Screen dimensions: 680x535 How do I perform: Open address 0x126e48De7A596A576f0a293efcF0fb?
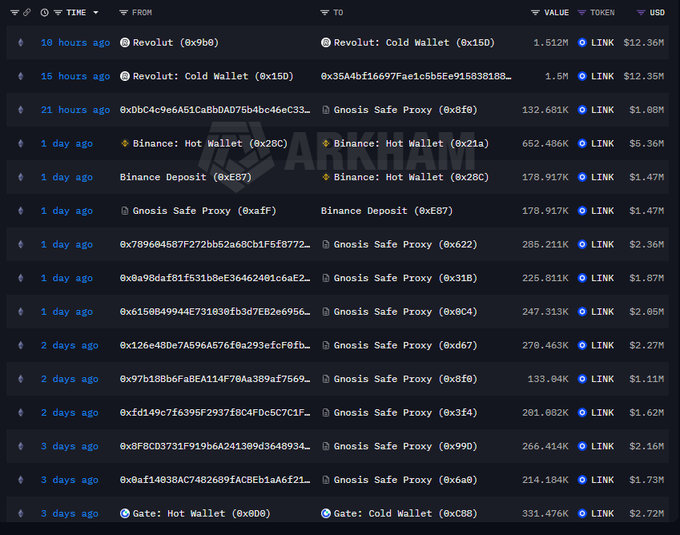tap(215, 346)
